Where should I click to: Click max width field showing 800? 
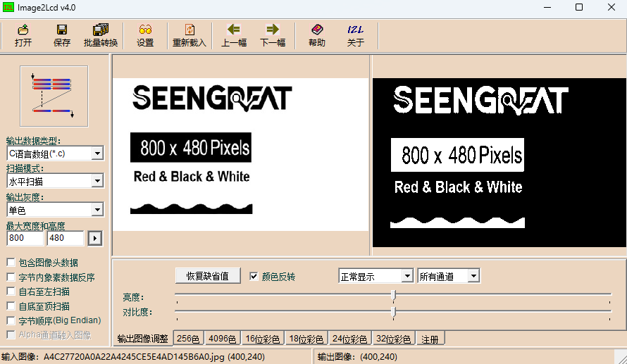[x=25, y=238]
